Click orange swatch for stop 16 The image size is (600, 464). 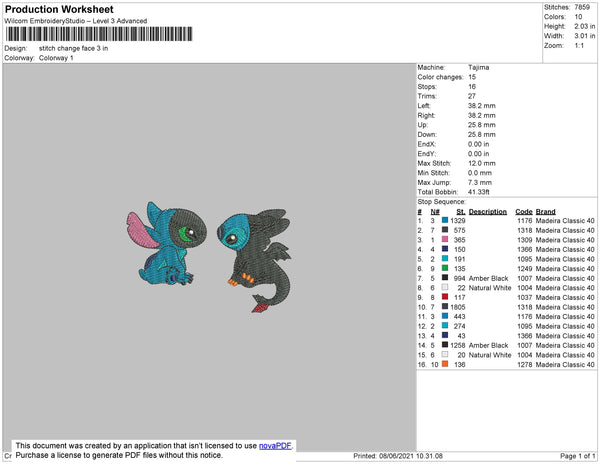(445, 364)
